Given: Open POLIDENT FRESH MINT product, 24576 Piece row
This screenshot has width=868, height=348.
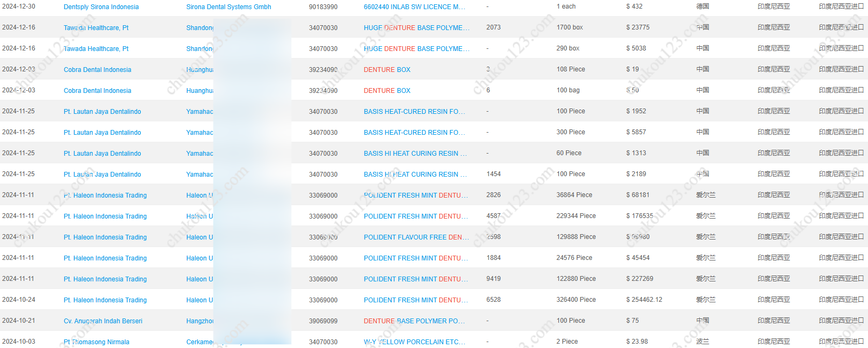Looking at the screenshot, I should click(x=416, y=258).
